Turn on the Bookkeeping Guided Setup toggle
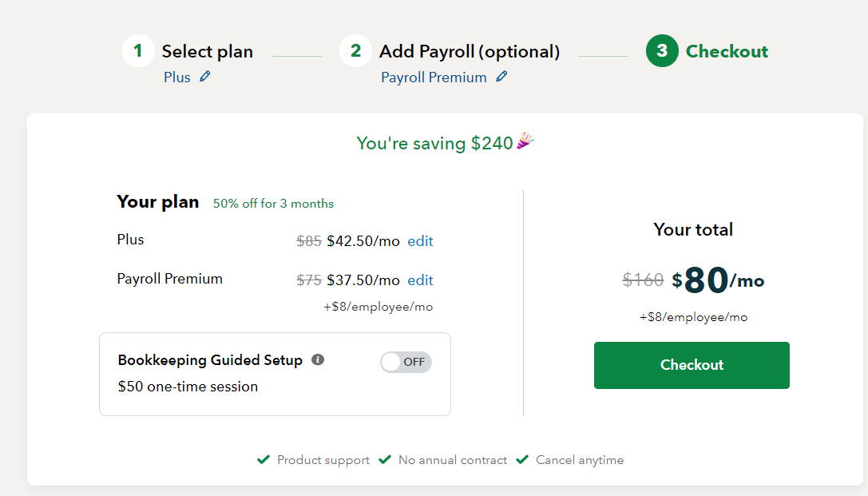Screen dimensions: 868x496 406,362
